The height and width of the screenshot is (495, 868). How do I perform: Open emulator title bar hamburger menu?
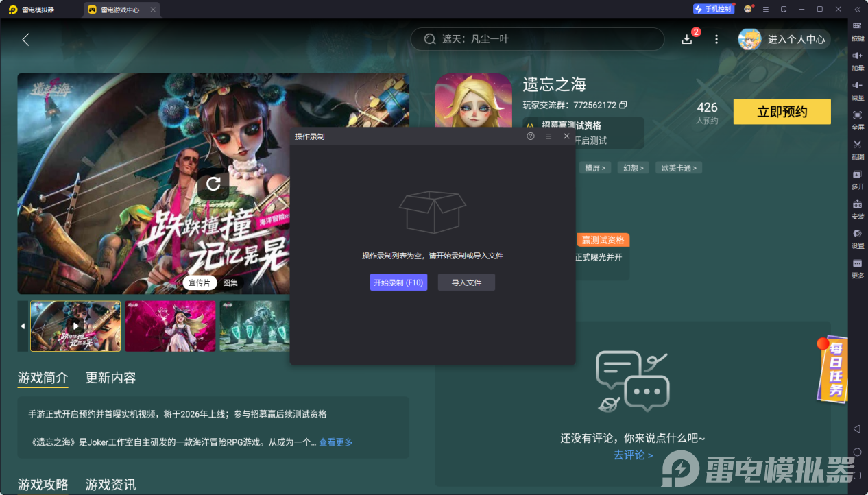pos(765,9)
